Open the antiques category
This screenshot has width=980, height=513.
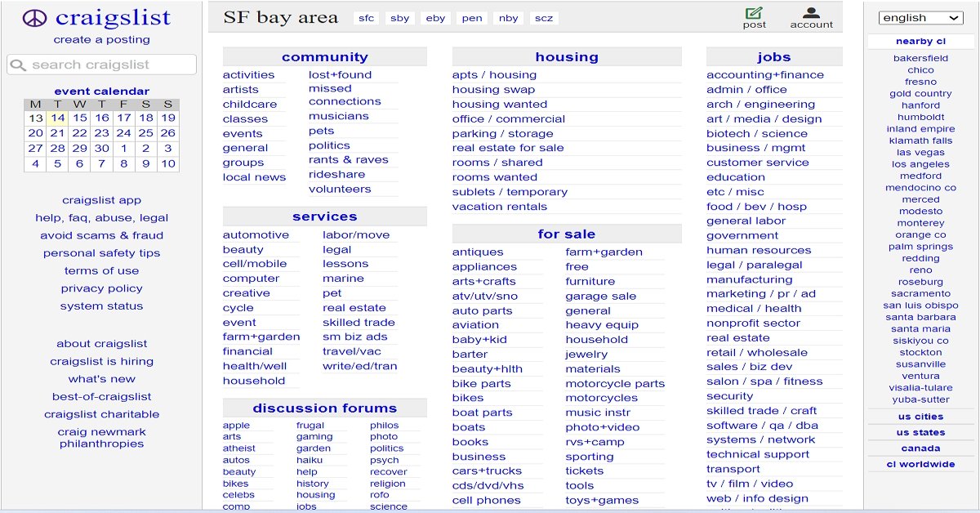pos(478,252)
